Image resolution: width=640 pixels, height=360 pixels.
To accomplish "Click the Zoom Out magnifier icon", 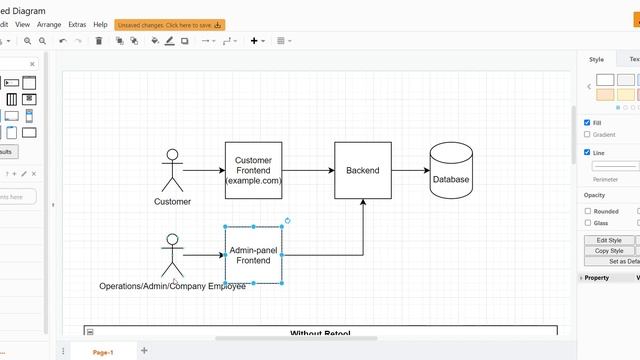I will [x=42, y=41].
